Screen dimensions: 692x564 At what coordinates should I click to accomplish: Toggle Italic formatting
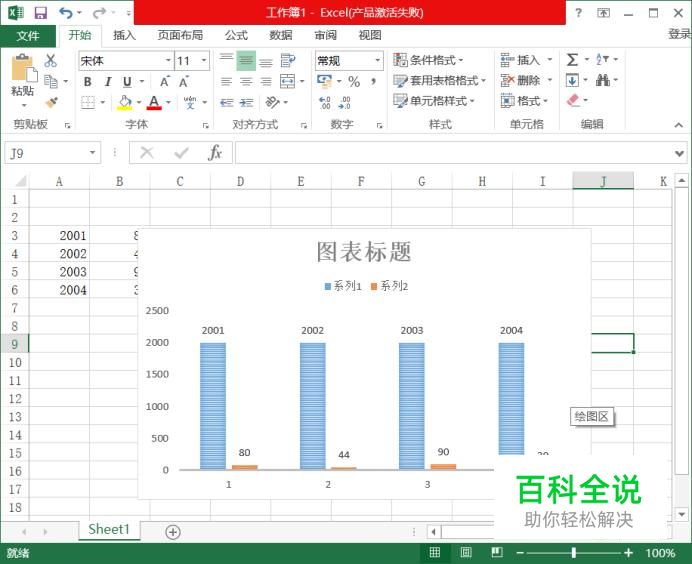[108, 82]
